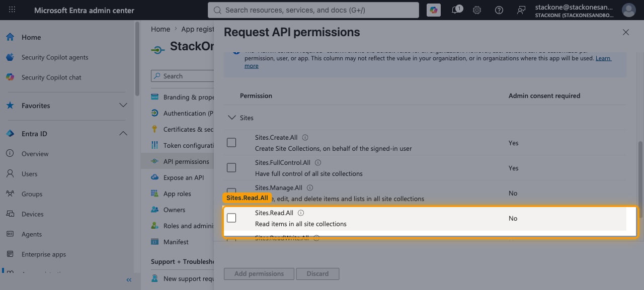Open the help question mark icon
The height and width of the screenshot is (290, 644).
tap(499, 10)
